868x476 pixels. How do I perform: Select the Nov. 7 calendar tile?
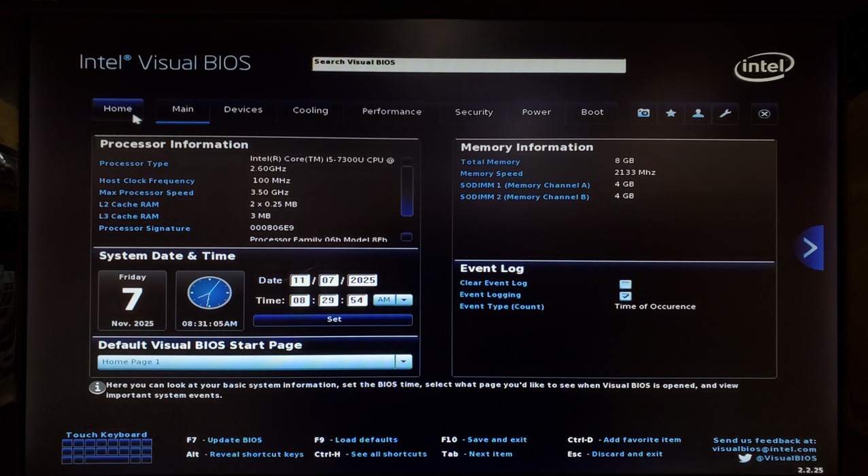[132, 299]
